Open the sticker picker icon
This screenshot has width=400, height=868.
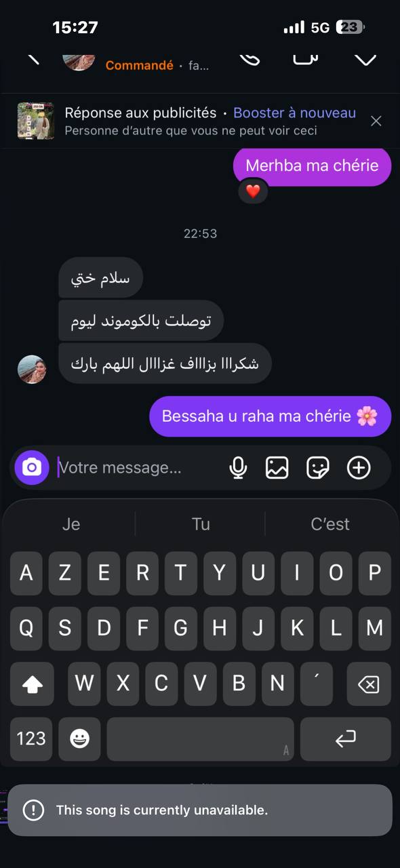tap(317, 467)
